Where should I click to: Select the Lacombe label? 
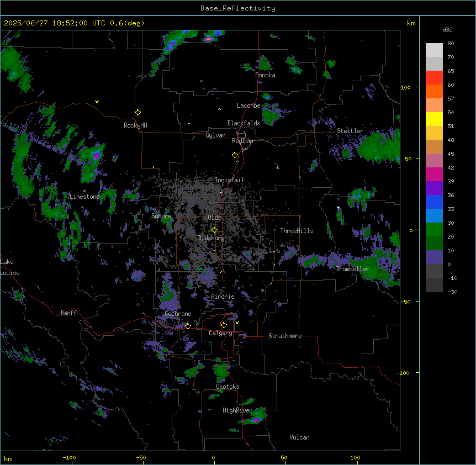tap(248, 105)
